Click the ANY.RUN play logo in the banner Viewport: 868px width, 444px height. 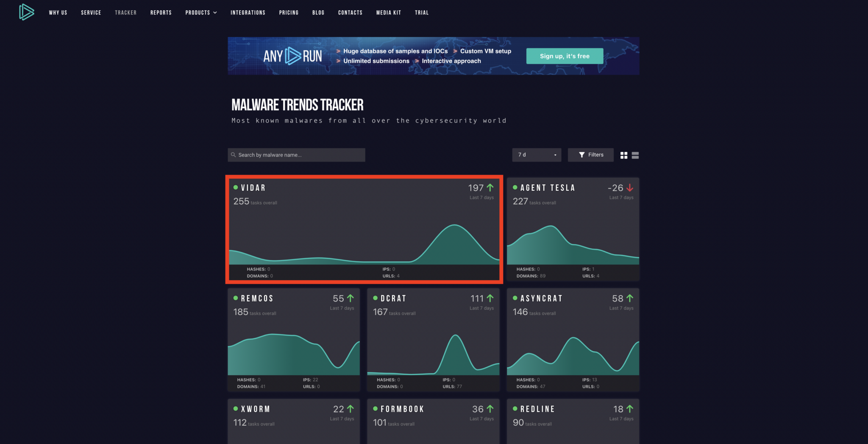[x=293, y=56]
